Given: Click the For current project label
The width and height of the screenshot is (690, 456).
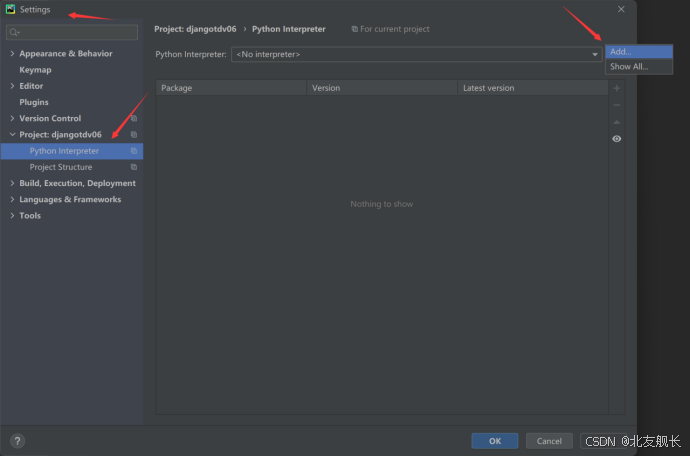Looking at the screenshot, I should pos(395,29).
